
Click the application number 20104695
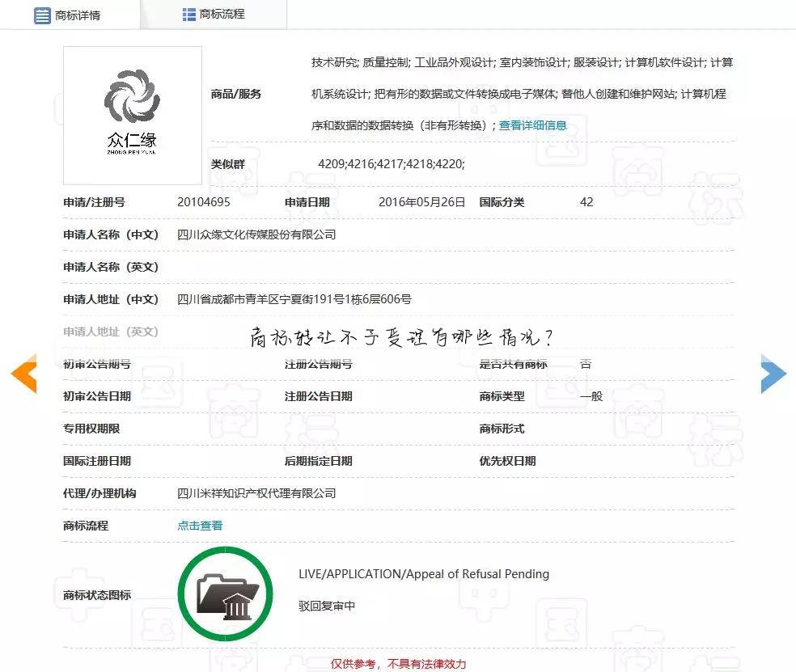click(x=204, y=202)
